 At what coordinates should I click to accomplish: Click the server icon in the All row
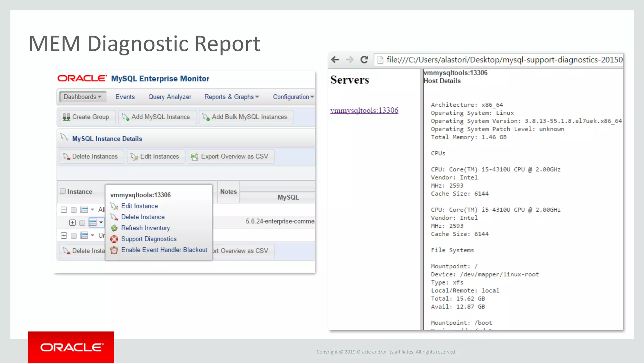84,210
